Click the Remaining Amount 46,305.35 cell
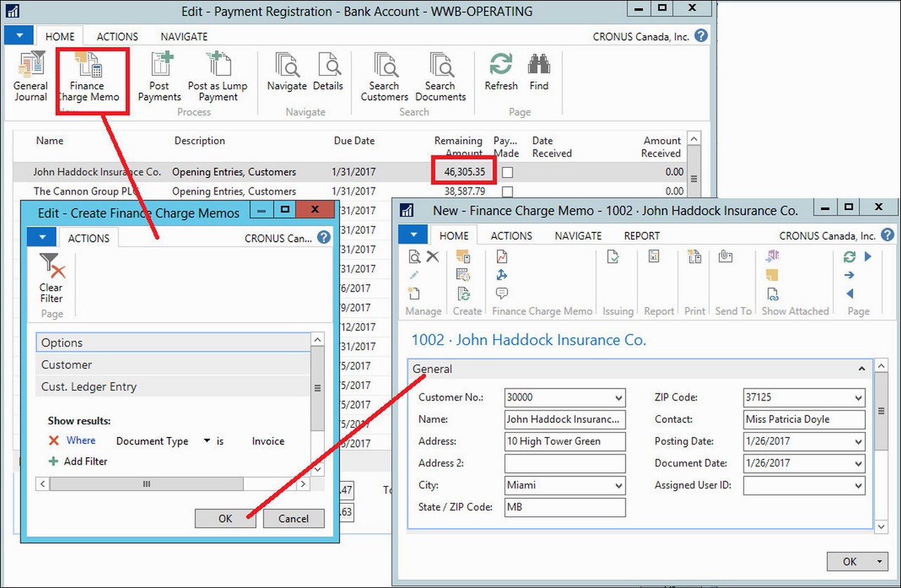 [465, 172]
